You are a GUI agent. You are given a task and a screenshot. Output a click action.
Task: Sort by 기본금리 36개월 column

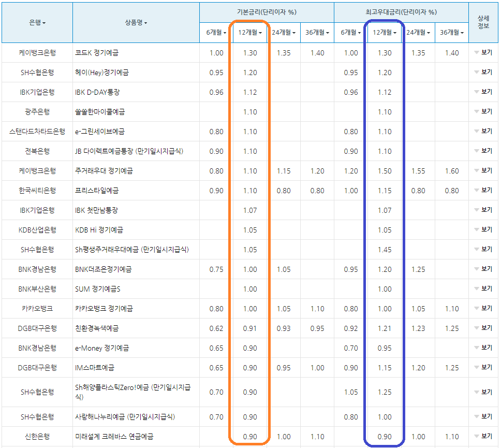pos(317,32)
